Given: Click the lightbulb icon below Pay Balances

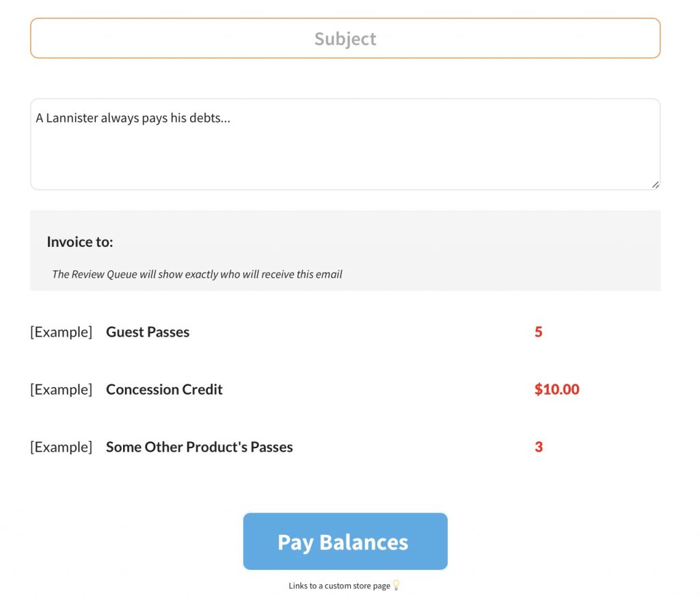Looking at the screenshot, I should 396,586.
